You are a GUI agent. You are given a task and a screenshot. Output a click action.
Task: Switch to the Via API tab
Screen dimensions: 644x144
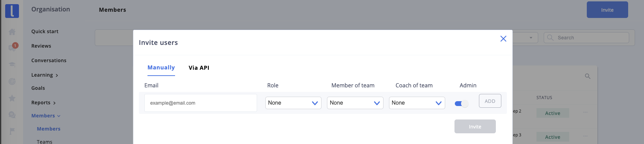pyautogui.click(x=199, y=68)
